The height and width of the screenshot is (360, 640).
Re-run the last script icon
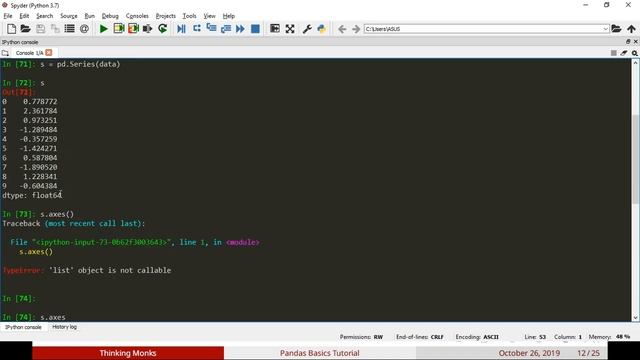tap(163, 29)
